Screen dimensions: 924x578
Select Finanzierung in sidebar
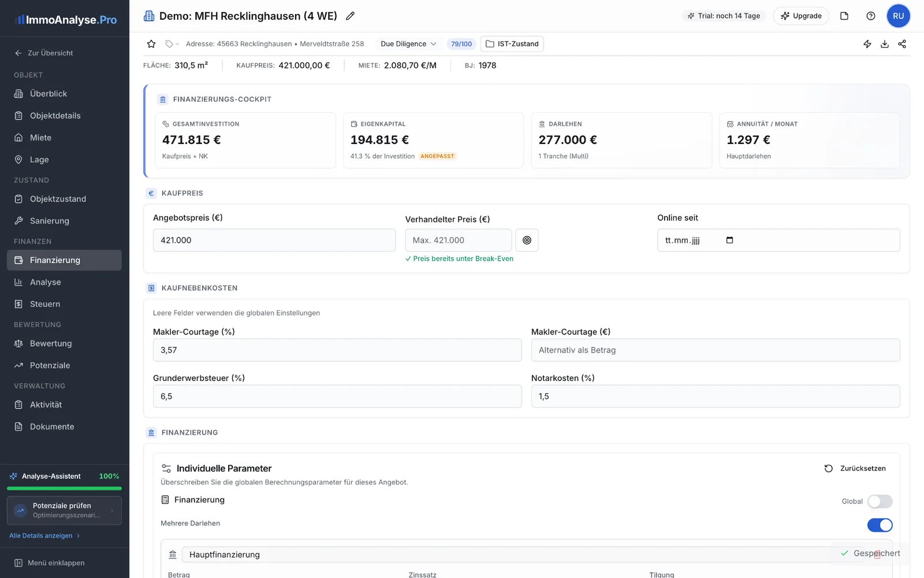pos(64,260)
